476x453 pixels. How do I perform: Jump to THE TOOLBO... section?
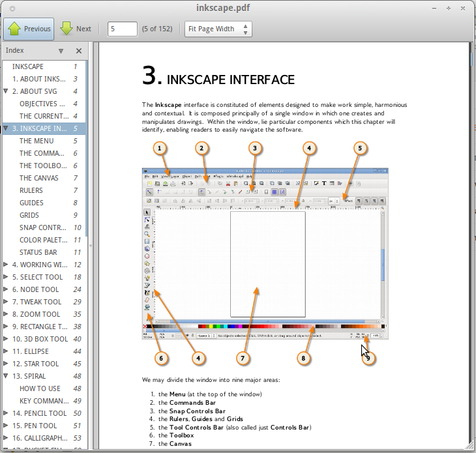pyautogui.click(x=44, y=166)
